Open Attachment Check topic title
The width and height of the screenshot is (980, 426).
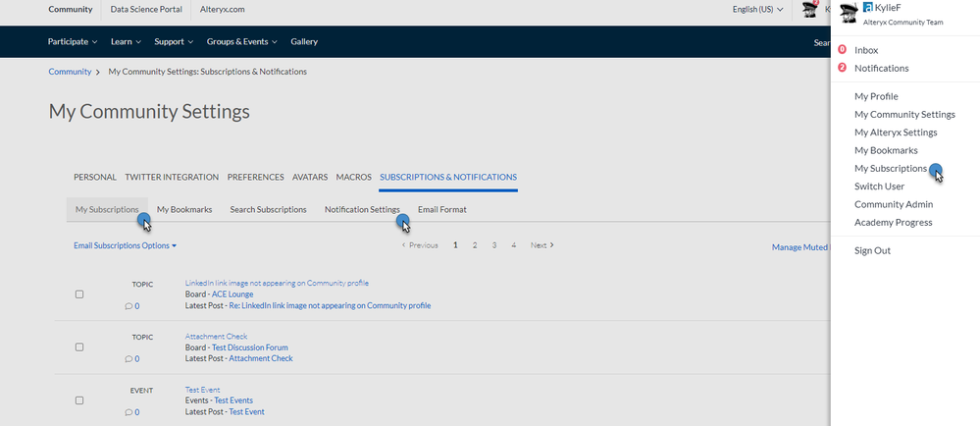[216, 336]
